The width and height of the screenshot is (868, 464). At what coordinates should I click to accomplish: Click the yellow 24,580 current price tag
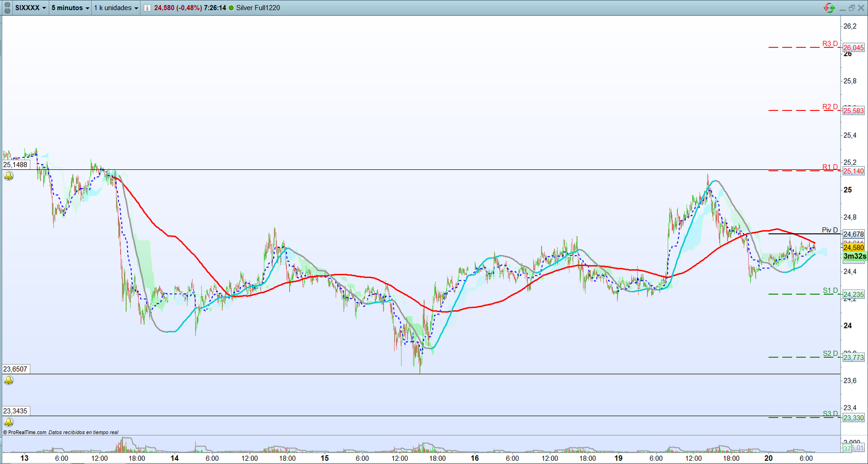(x=853, y=248)
